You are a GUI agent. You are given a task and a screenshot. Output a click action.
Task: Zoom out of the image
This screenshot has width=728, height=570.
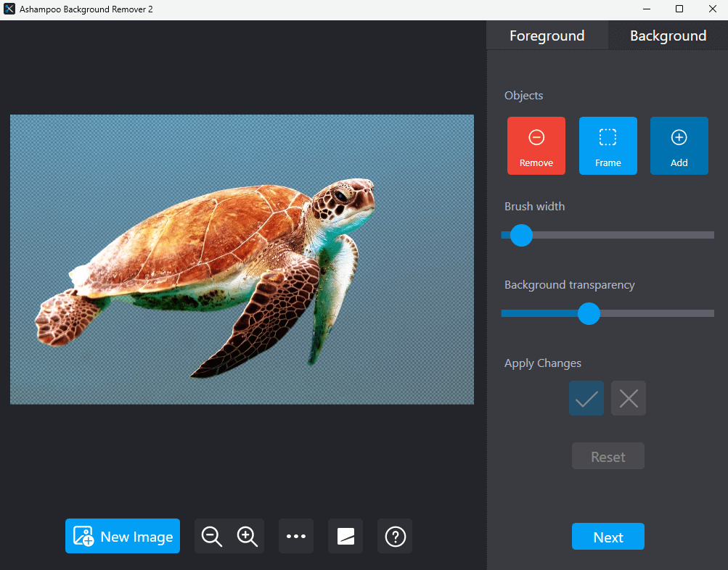[212, 537]
